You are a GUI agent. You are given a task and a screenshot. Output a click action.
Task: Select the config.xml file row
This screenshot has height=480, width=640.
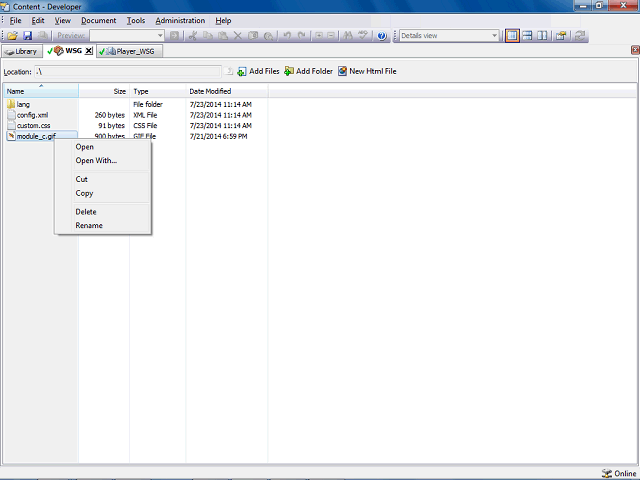coord(33,115)
